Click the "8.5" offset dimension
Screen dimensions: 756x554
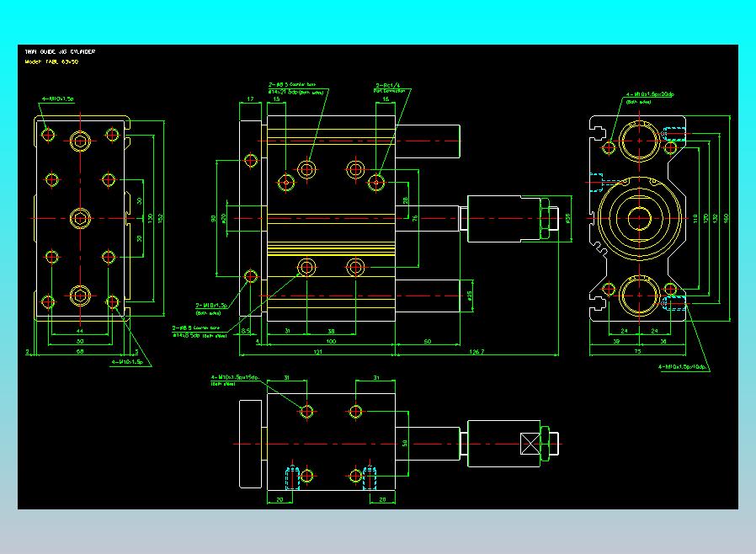246,331
